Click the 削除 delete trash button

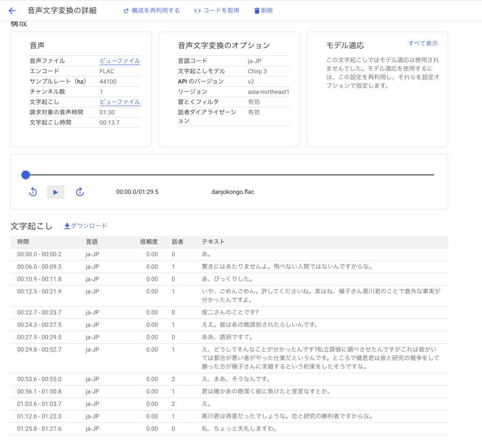pos(263,10)
